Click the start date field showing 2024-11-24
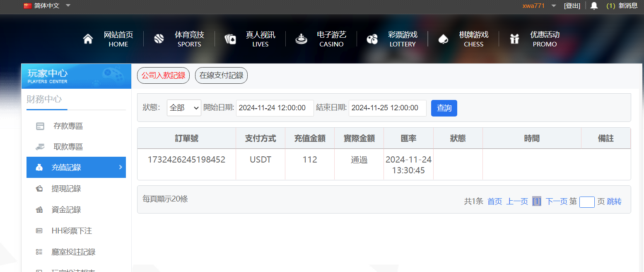 (275, 108)
